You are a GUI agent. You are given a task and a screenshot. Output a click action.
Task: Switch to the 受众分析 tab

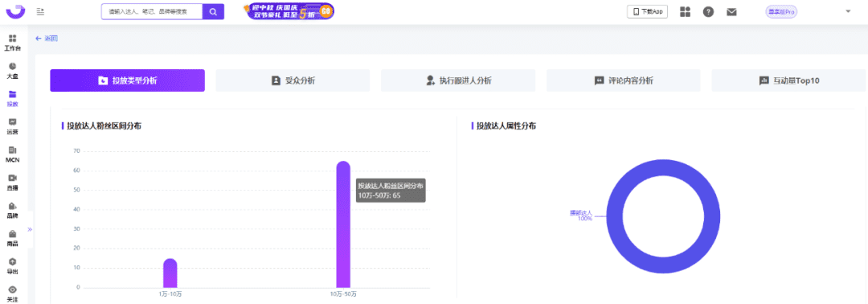pos(293,80)
